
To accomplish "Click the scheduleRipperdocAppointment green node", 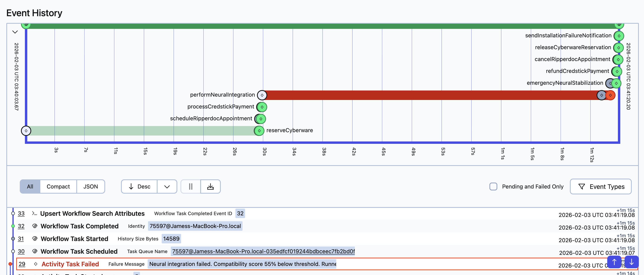I will [261, 119].
